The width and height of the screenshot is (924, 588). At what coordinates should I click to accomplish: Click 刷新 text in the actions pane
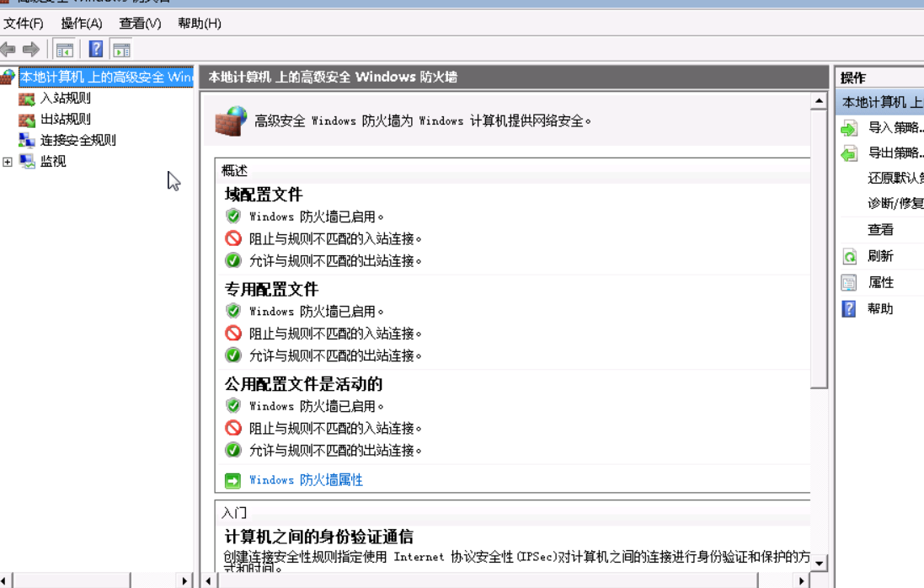880,256
